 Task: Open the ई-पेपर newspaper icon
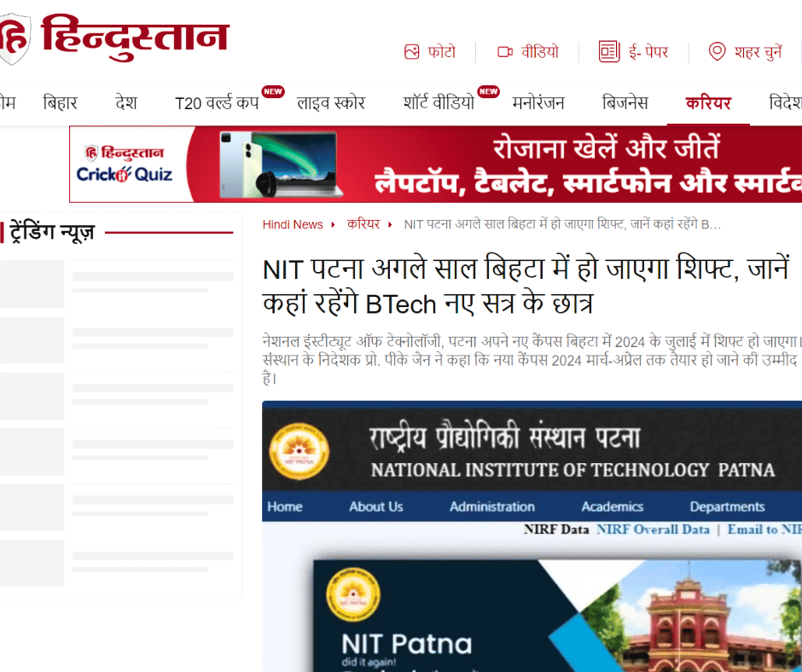[608, 52]
